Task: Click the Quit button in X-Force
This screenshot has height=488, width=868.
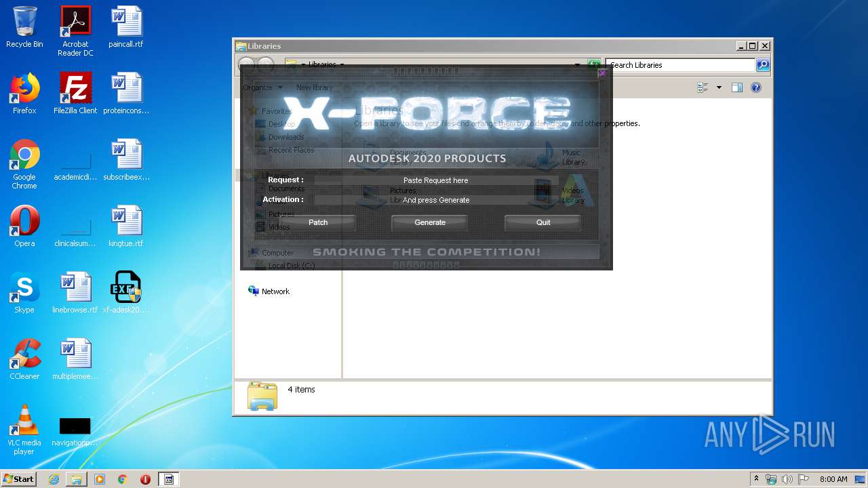Action: tap(543, 222)
